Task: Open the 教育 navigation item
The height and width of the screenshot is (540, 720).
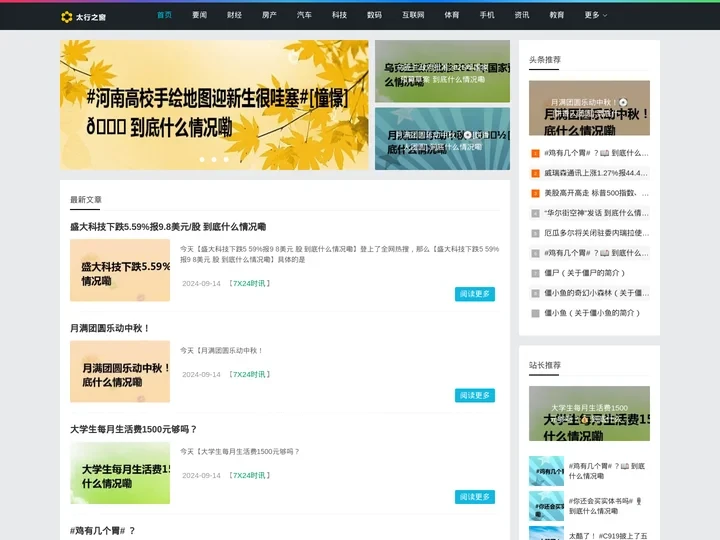Action: [557, 15]
